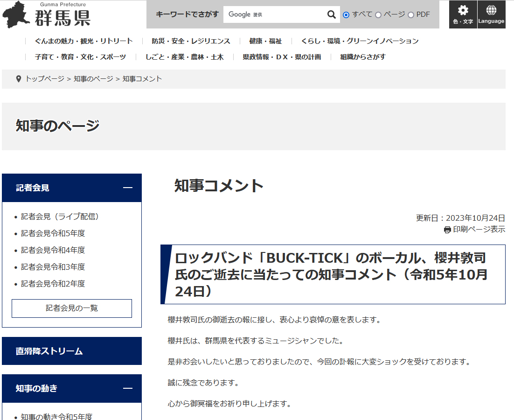Screen dimensions: 514x420
Task: Click the BUCK-TICK article headline
Action: coord(331,274)
